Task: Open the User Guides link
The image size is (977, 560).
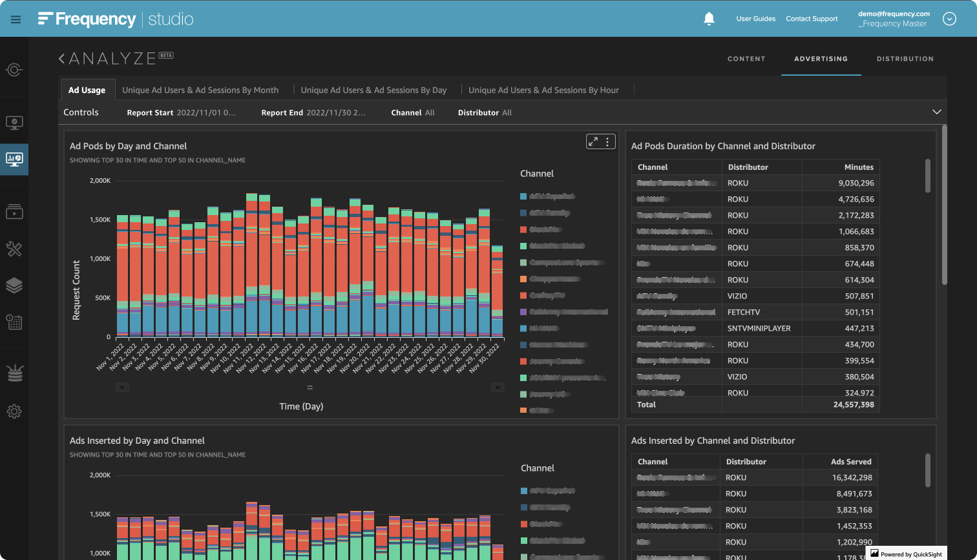Action: click(x=755, y=19)
